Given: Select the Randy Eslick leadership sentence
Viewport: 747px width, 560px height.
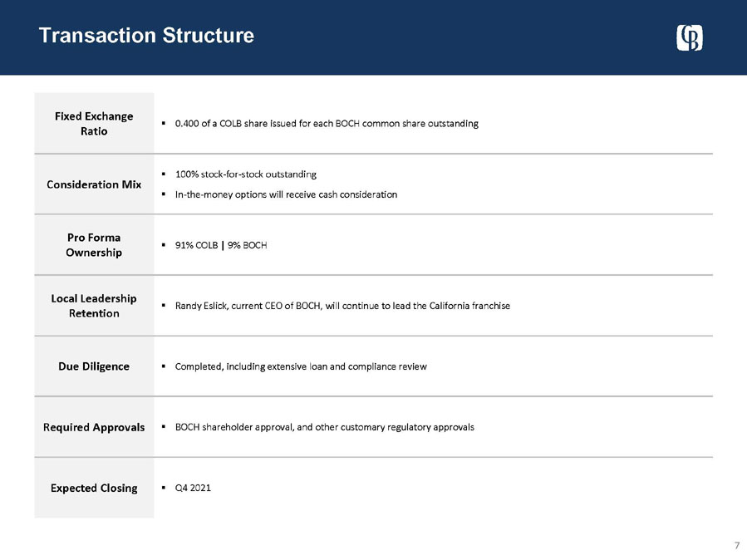Looking at the screenshot, I should click(342, 306).
